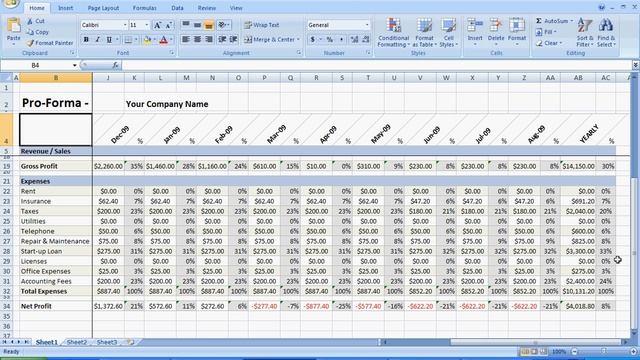Open the Formulas ribbon tab
Screen dimensions: 640x360
pyautogui.click(x=144, y=8)
